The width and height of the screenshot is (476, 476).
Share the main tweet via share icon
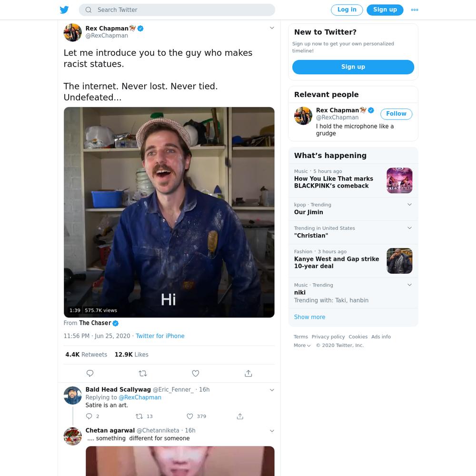tap(248, 373)
